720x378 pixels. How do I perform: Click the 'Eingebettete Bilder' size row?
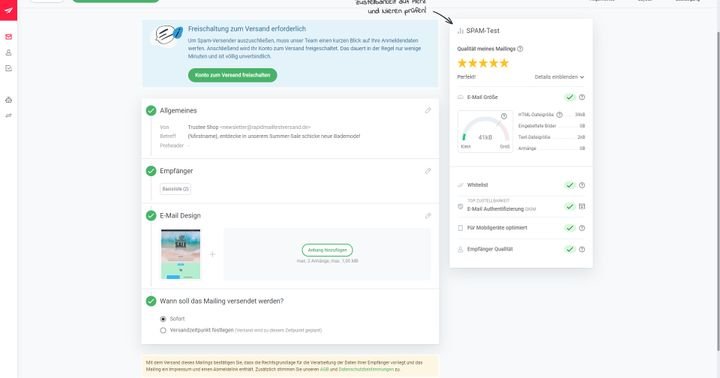pyautogui.click(x=551, y=126)
